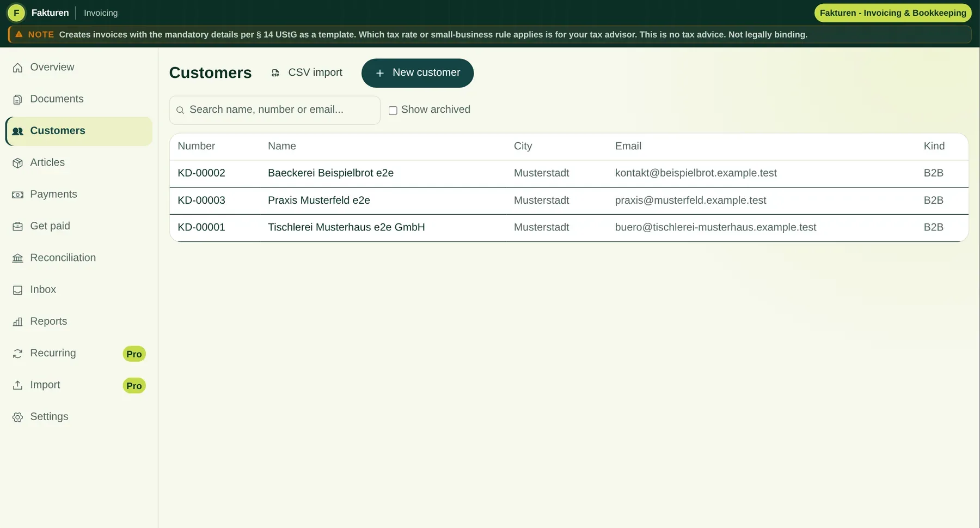This screenshot has height=528, width=980.
Task: Go to Documents section
Action: click(78, 99)
